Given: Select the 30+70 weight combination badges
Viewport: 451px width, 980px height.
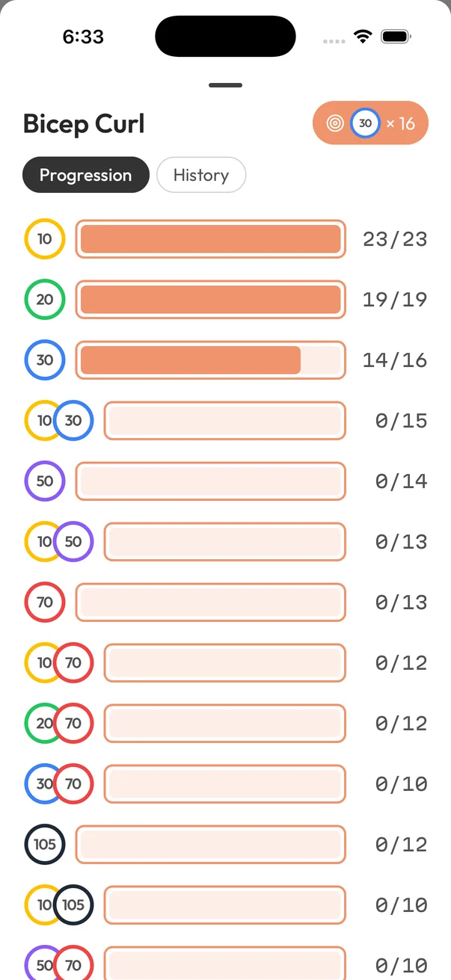Looking at the screenshot, I should (x=59, y=783).
